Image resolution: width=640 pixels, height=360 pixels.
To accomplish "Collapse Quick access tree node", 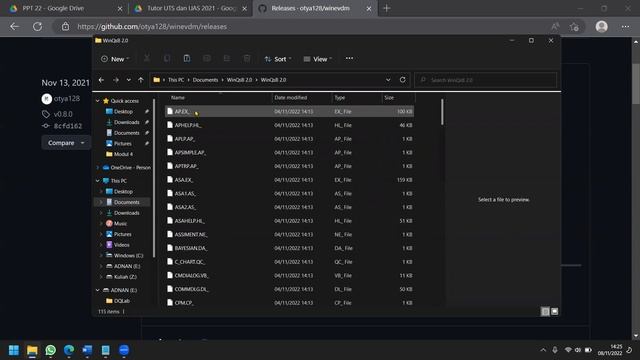I will coord(98,101).
